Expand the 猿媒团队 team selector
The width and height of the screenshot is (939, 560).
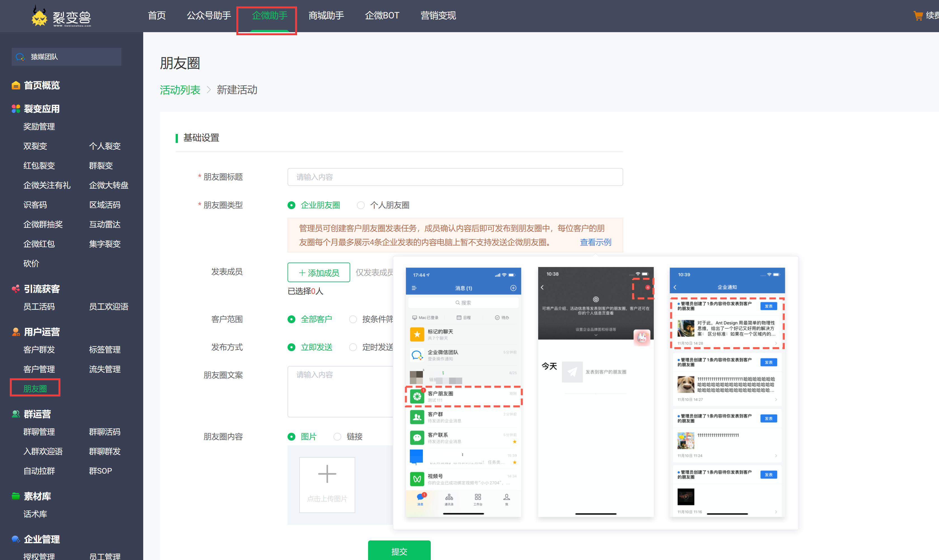66,56
